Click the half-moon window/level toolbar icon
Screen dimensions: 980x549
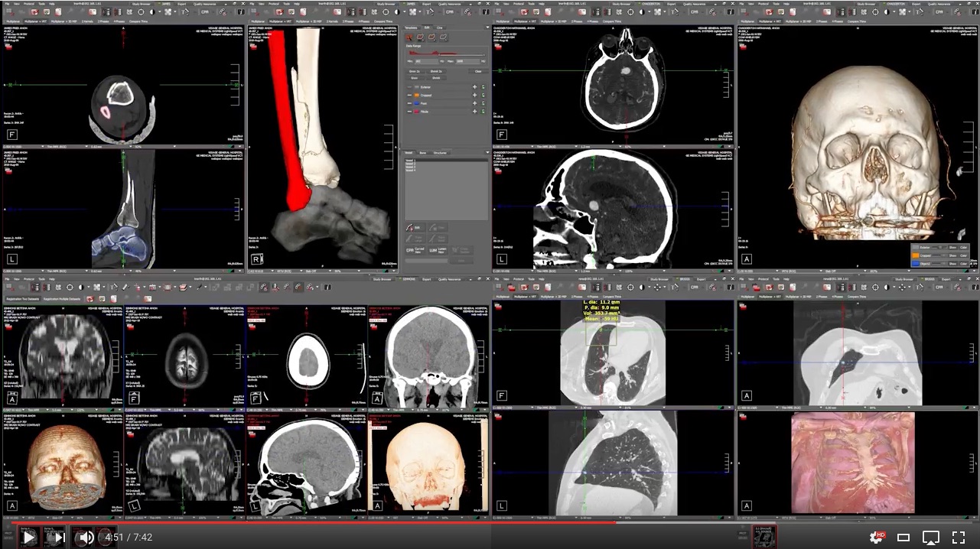[x=152, y=12]
